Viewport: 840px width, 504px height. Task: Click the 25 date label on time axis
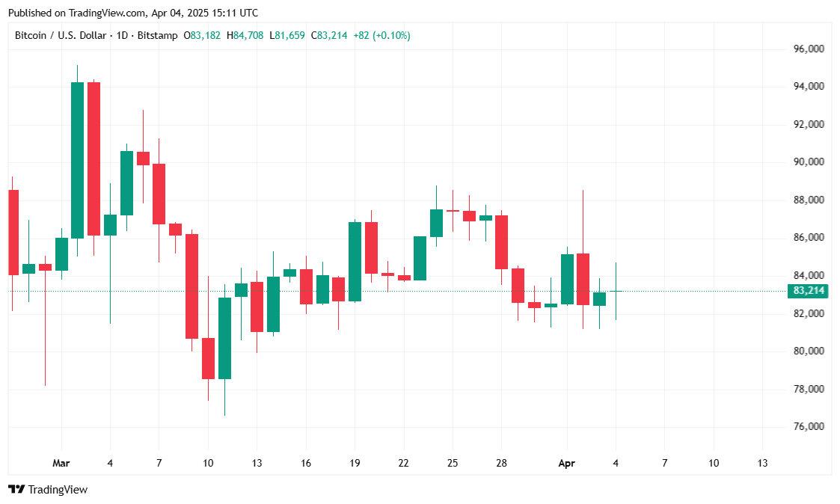(453, 464)
